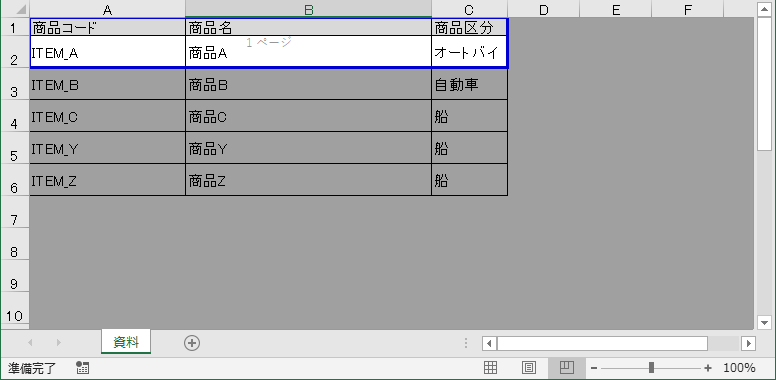Screen dimensions: 776x380
Task: Select cell containing 自動車
Action: (x=469, y=84)
